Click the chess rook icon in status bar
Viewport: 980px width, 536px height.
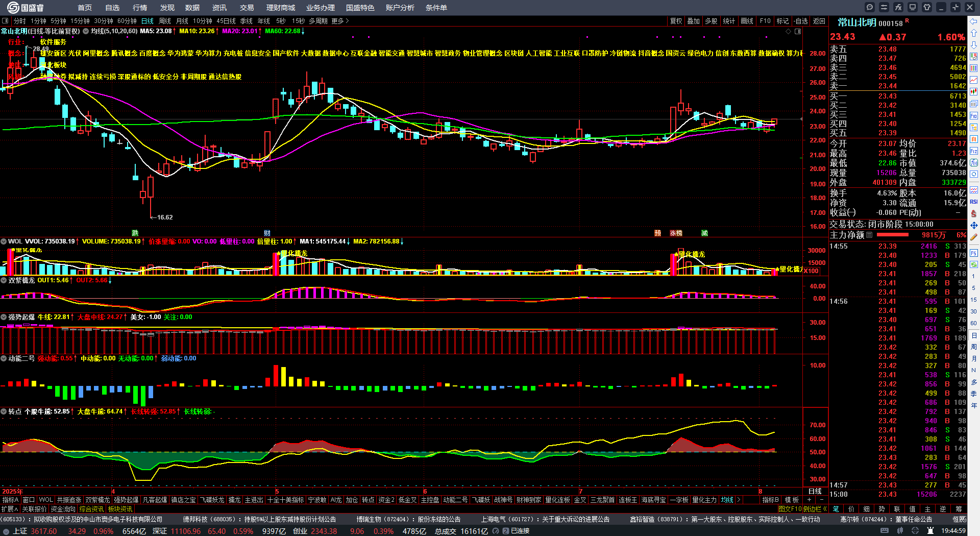931,531
